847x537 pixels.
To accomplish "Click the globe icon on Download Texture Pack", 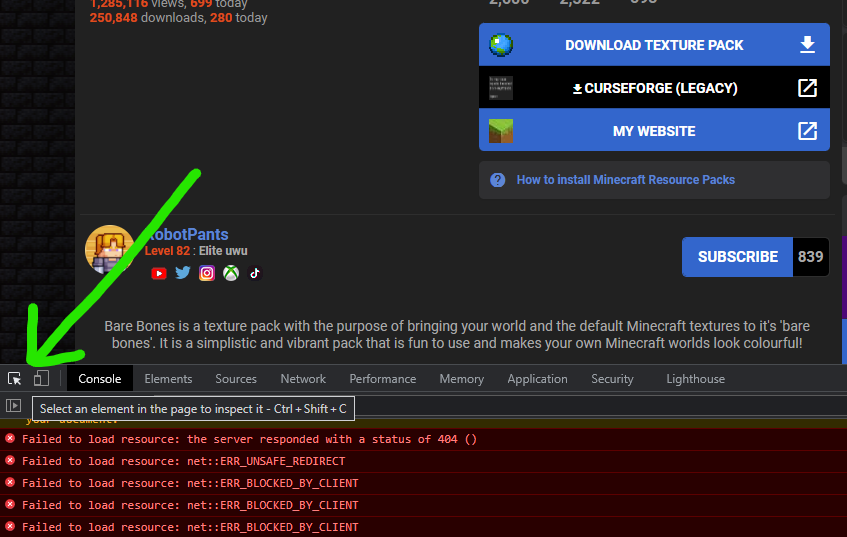I will click(x=501, y=45).
